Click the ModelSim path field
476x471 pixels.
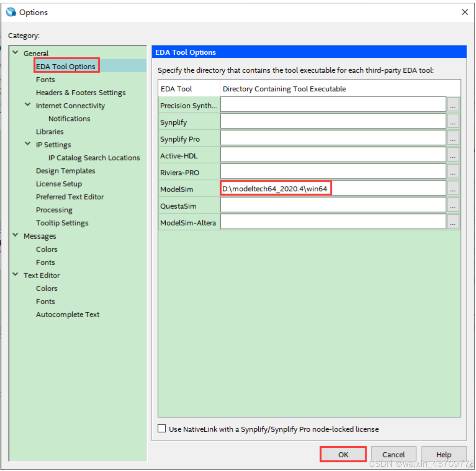click(x=333, y=188)
